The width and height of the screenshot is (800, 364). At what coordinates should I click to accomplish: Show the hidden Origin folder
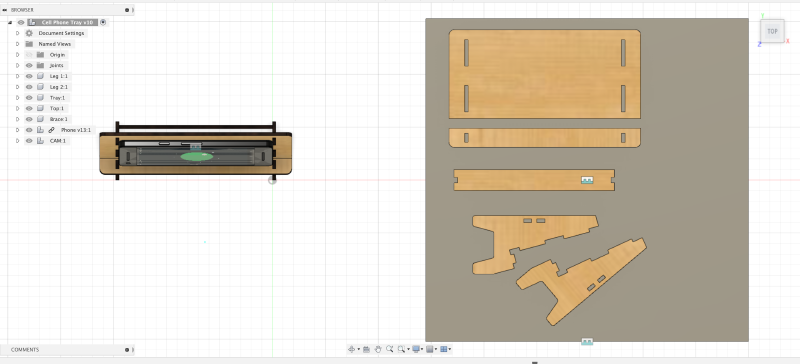(29, 55)
